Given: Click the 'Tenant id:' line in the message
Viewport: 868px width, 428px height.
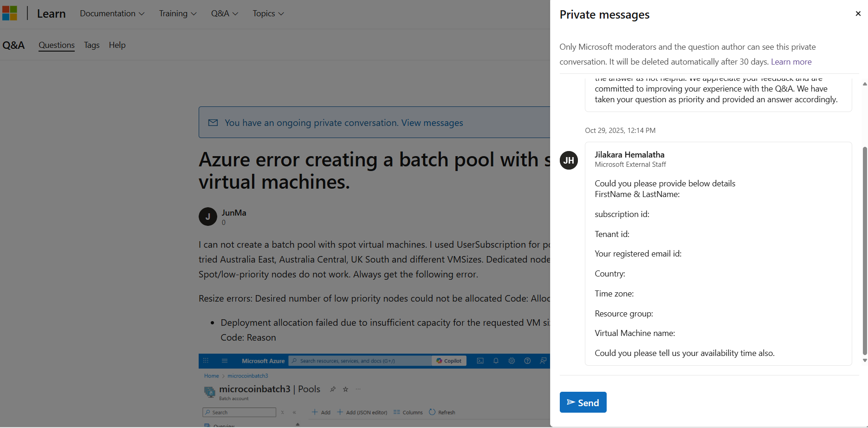Looking at the screenshot, I should point(612,234).
